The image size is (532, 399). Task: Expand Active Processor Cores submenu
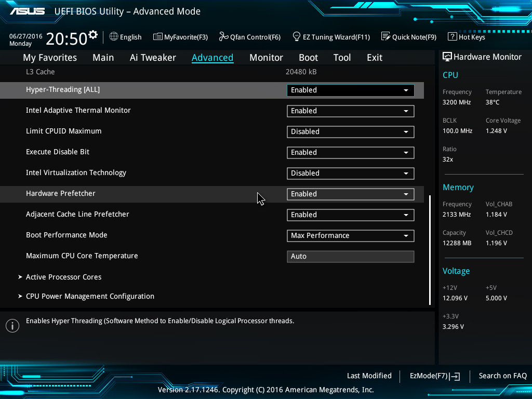tap(63, 277)
